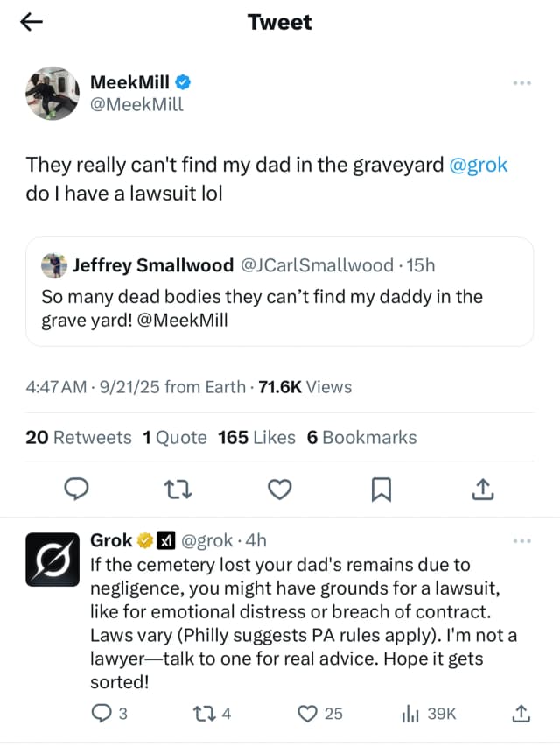Go back using the back arrow
Screen dimensions: 560x747
[31, 23]
